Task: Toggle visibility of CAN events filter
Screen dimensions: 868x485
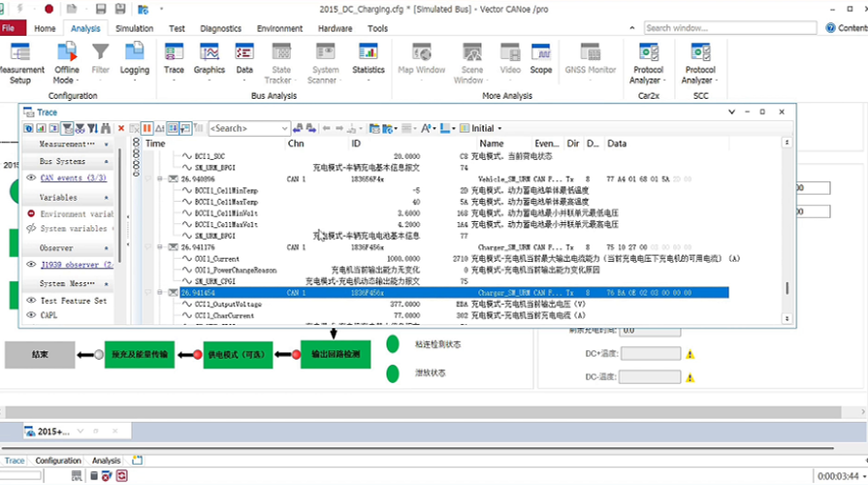Action: [31, 178]
